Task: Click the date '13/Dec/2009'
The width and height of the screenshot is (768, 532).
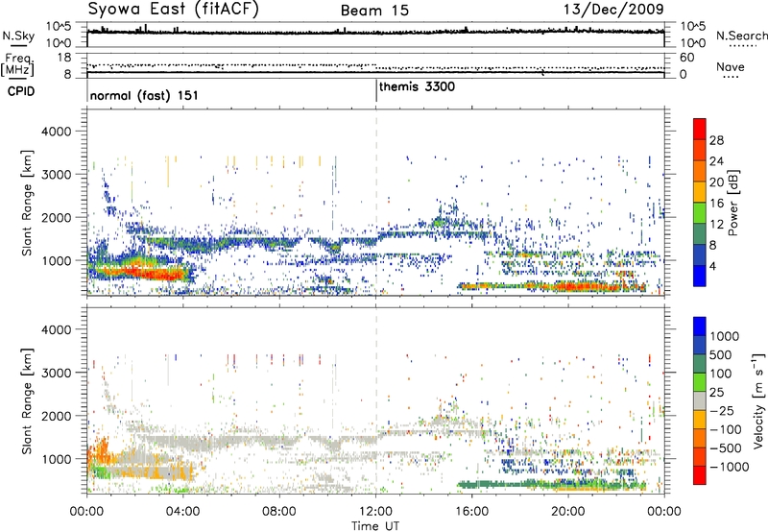Action: tap(613, 10)
